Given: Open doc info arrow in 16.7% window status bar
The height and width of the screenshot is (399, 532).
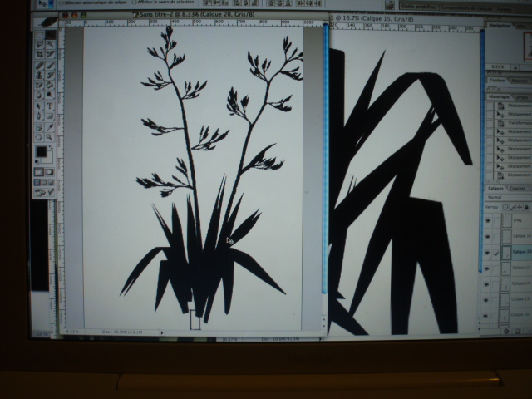Looking at the screenshot, I should (319, 339).
